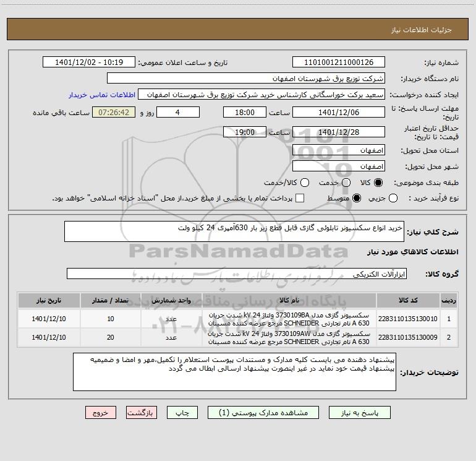Click the نام کالا column header
The width and height of the screenshot is (476, 461).
[289, 300]
